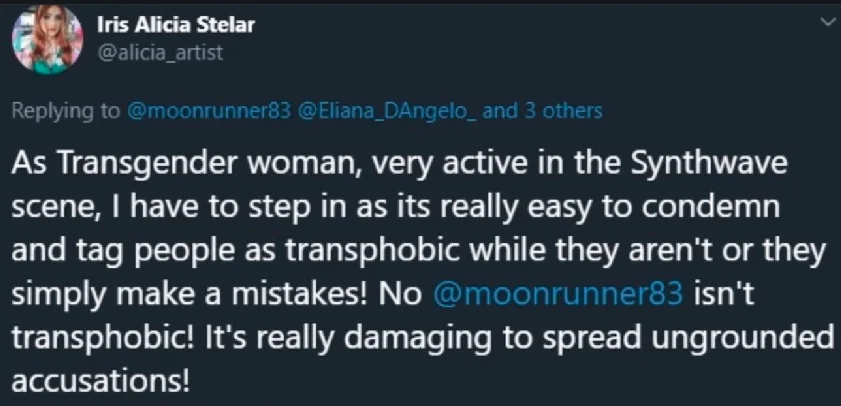Viewport: 841px width, 406px height.
Task: Click the @moonrunner83 mention inside tweet text
Action: pos(558,296)
